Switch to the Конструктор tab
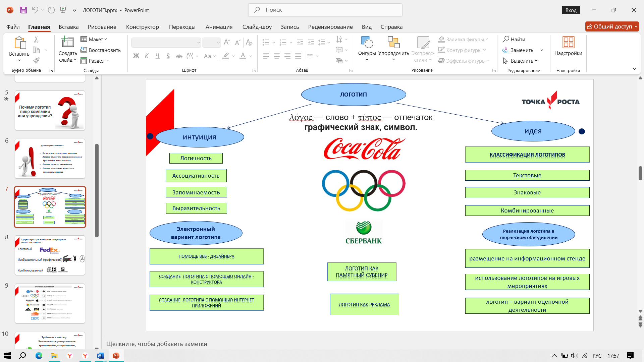 click(143, 27)
